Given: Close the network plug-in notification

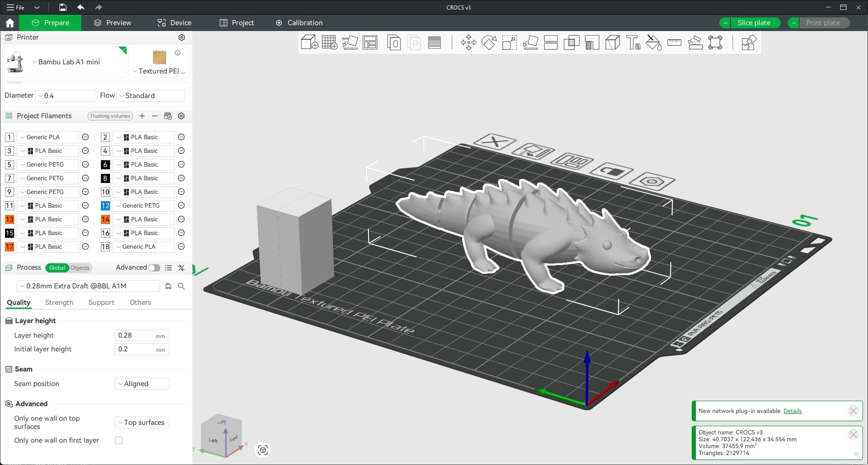Looking at the screenshot, I should (853, 411).
